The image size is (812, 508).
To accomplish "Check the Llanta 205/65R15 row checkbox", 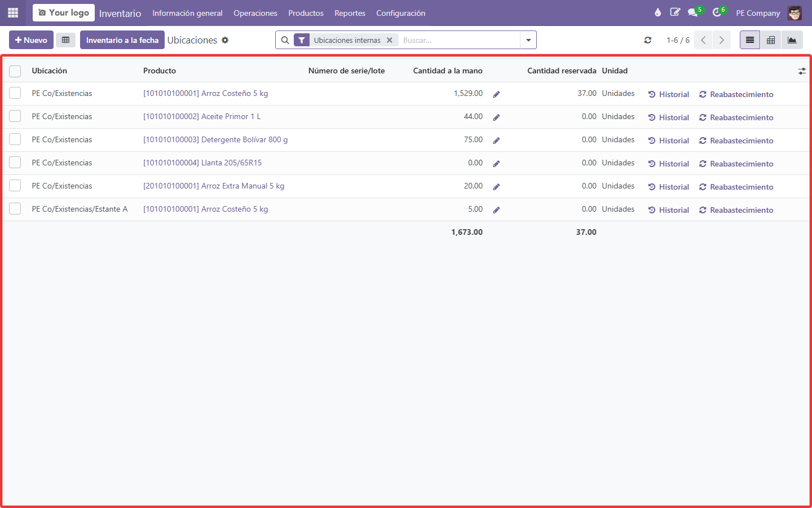I will 15,163.
